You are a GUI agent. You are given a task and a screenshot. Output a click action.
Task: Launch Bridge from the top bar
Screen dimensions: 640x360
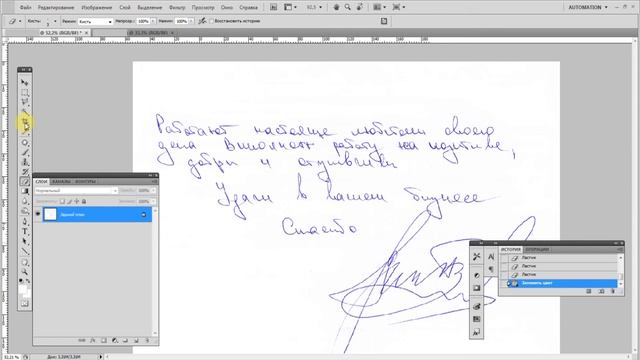tap(273, 7)
